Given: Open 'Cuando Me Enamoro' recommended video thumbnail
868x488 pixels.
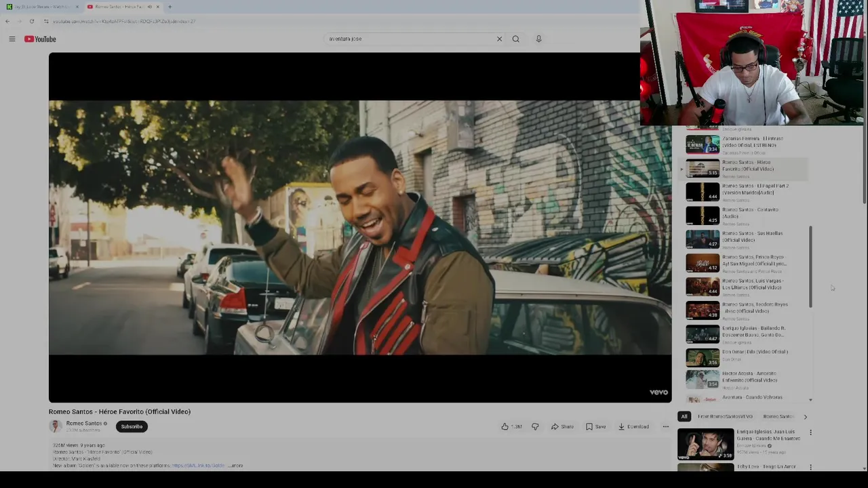Looking at the screenshot, I should (x=705, y=444).
